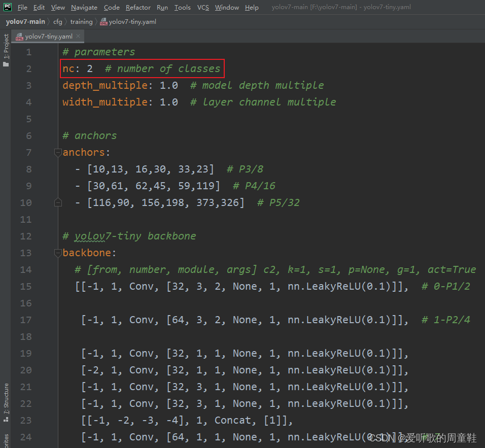This screenshot has width=485, height=448.
Task: Open the VCS menu
Action: (203, 7)
